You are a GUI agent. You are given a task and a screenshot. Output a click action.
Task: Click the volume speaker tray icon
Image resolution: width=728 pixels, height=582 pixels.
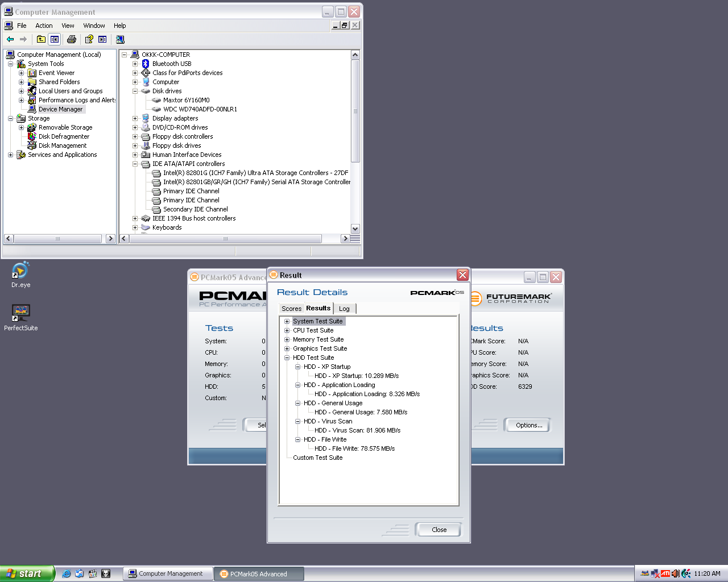pos(675,573)
